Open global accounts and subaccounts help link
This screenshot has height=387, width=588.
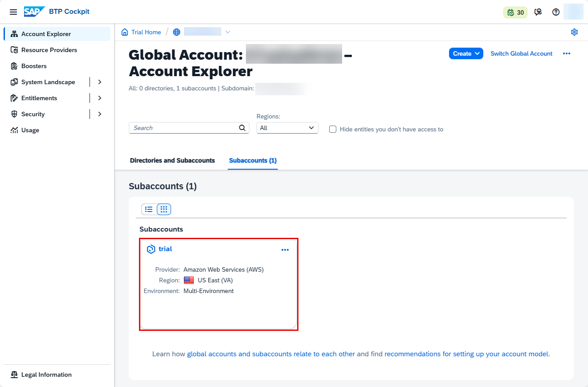pos(271,354)
